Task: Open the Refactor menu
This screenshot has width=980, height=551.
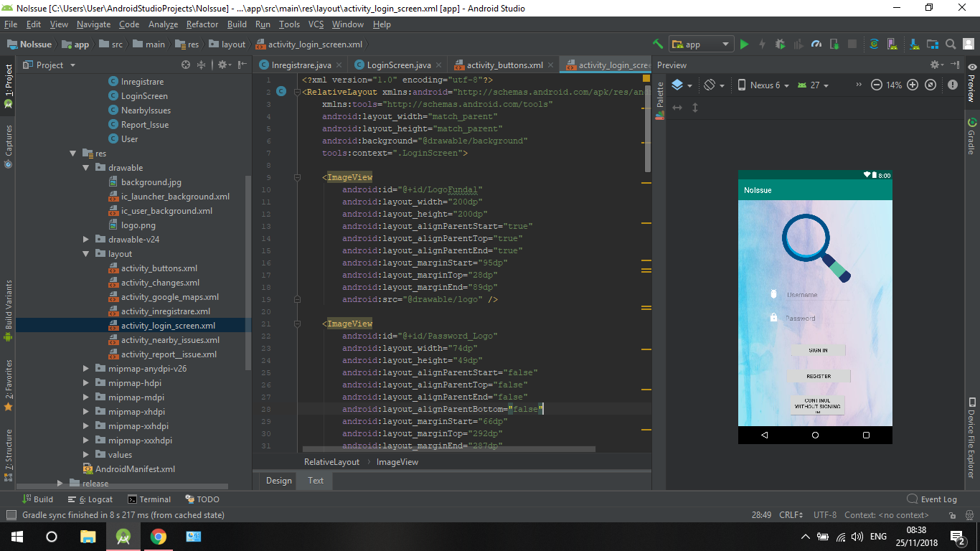Action: (x=202, y=24)
